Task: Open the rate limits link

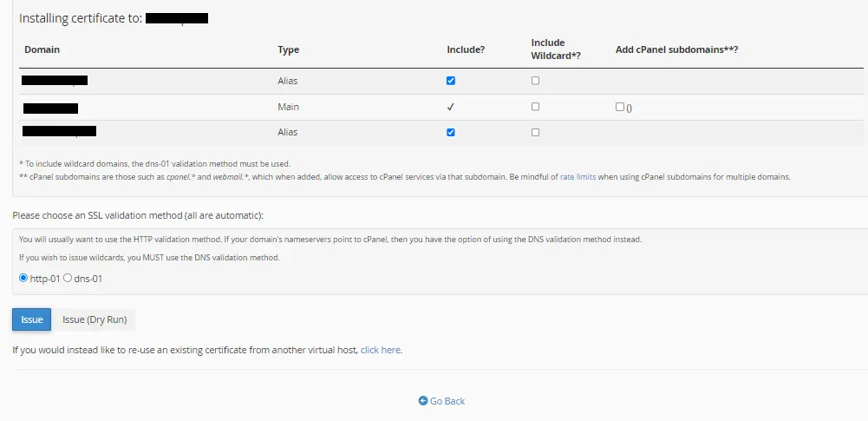Action: [578, 177]
